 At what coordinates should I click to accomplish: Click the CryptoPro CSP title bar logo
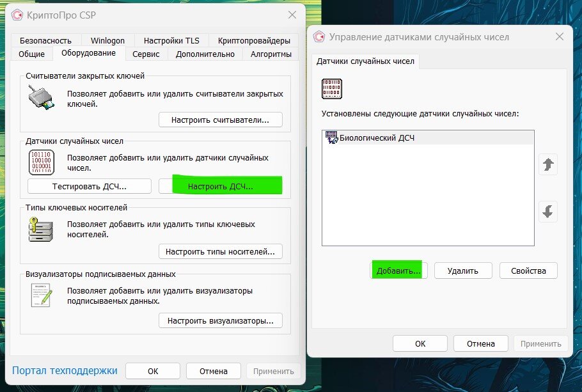pyautogui.click(x=17, y=15)
